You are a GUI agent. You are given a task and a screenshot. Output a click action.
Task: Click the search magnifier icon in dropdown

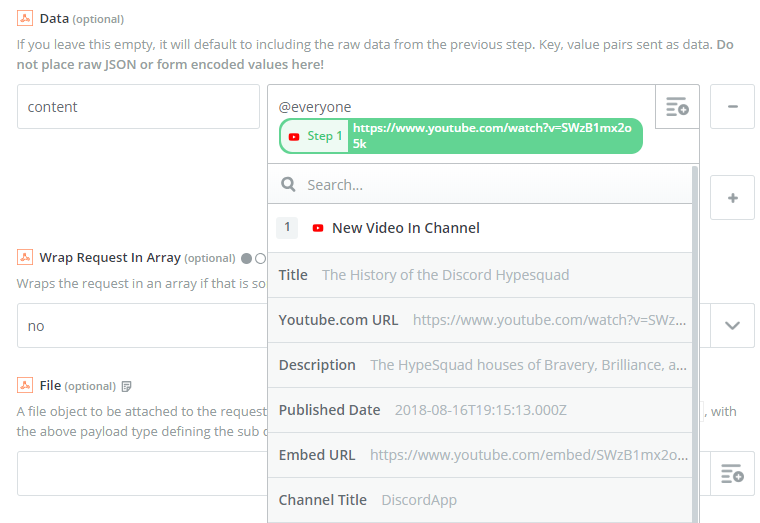tap(288, 185)
